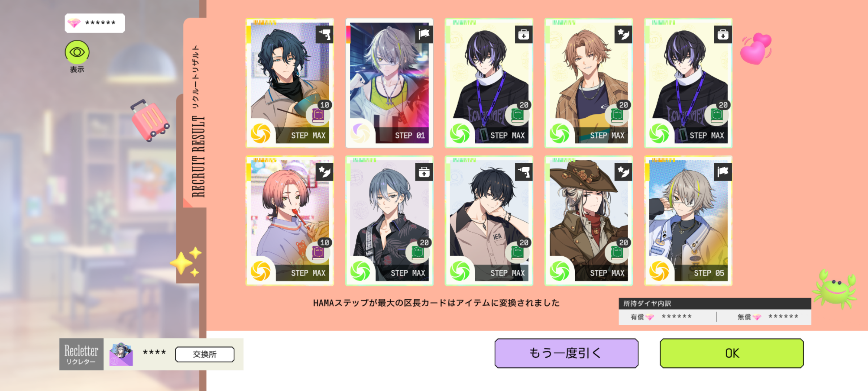Image resolution: width=868 pixels, height=391 pixels.
Task: Click the medkit icon on blue-haired card
Action: (424, 172)
